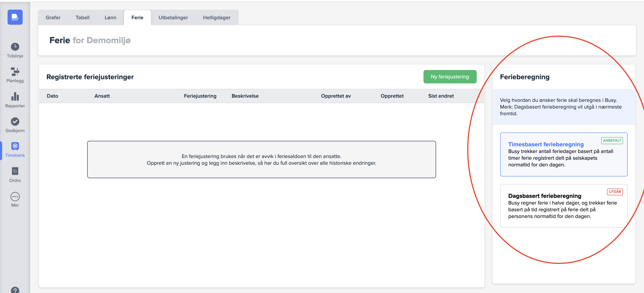Go to the Helligdager tab

(217, 17)
